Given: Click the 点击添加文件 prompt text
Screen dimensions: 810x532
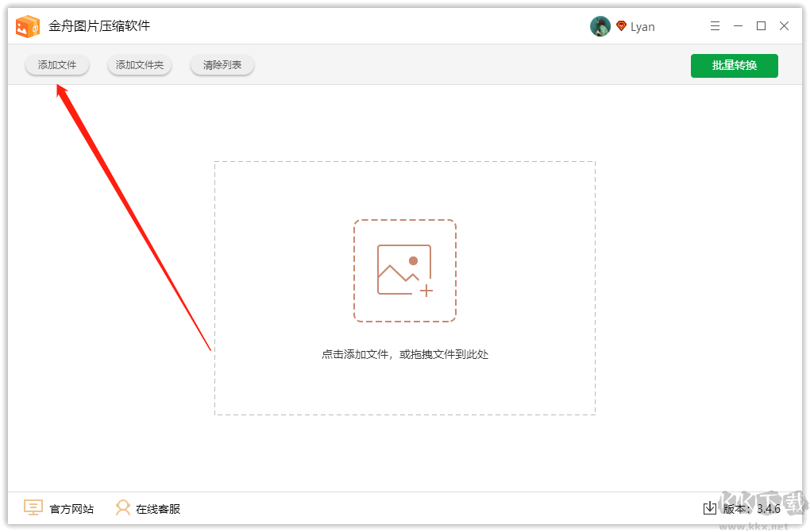Looking at the screenshot, I should coord(405,354).
